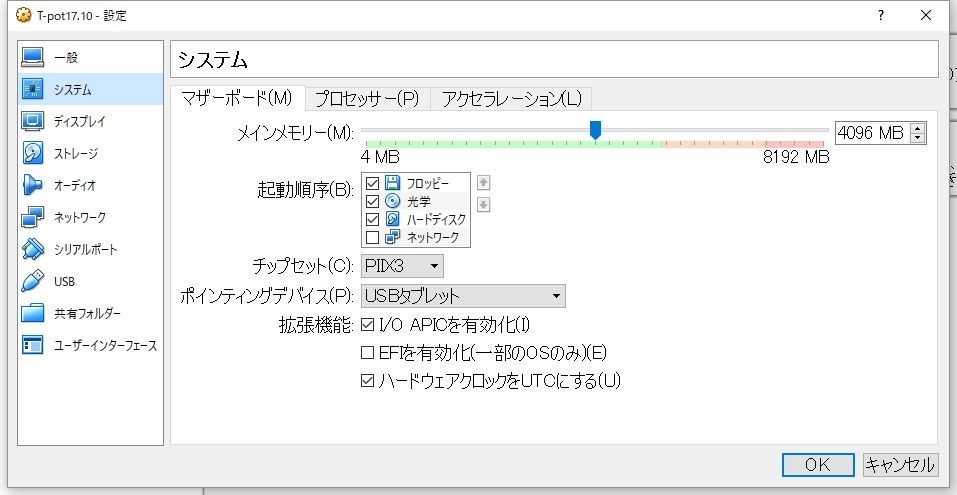Select the ハードディスク icon in boot order

point(392,219)
